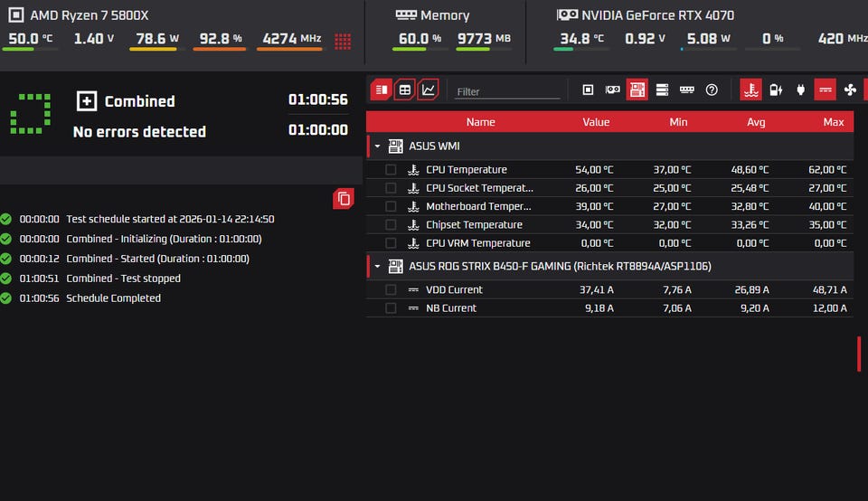Open the red CPU core grid icon
This screenshot has height=501, width=868.
click(x=343, y=41)
